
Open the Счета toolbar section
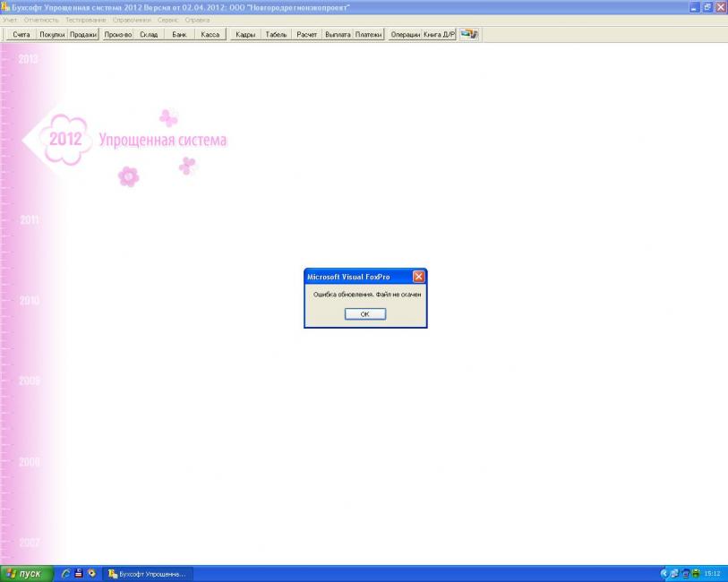coord(21,34)
